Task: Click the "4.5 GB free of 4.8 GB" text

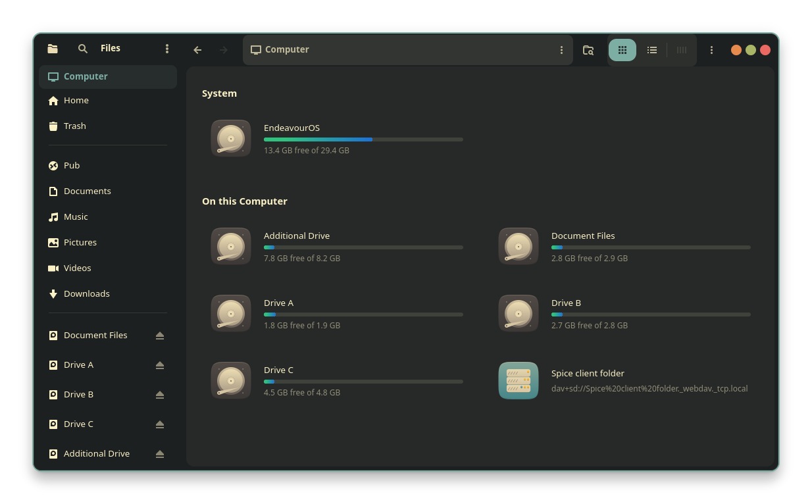Action: [302, 393]
